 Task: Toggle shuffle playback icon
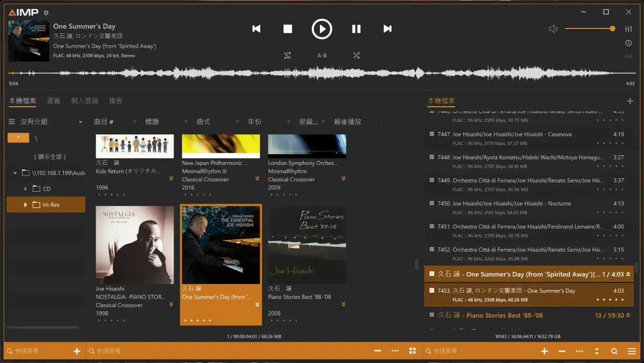(356, 55)
